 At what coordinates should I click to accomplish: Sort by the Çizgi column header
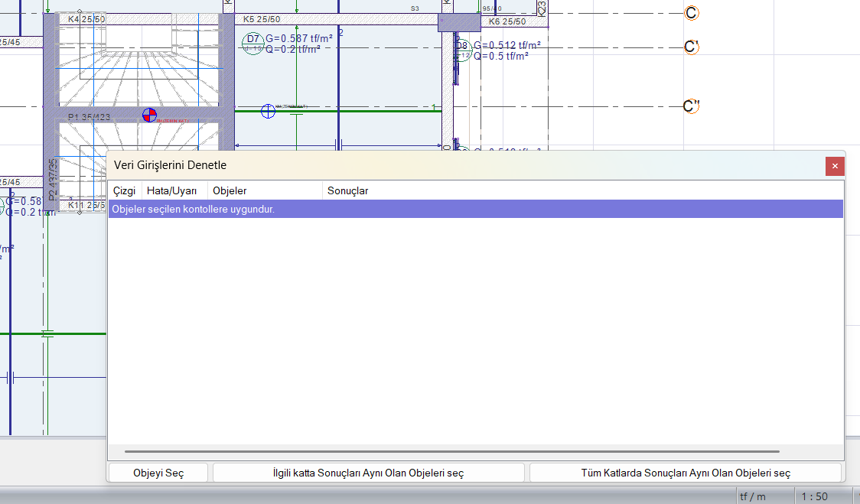[124, 190]
